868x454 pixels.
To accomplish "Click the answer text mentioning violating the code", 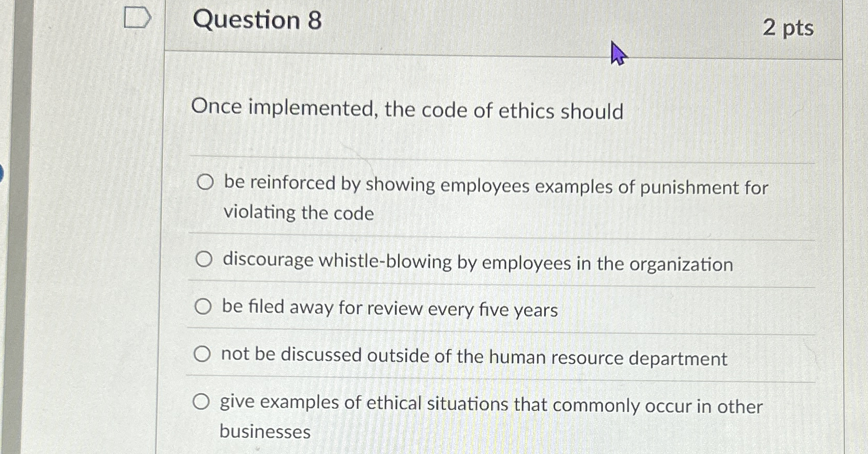I will pos(298,213).
